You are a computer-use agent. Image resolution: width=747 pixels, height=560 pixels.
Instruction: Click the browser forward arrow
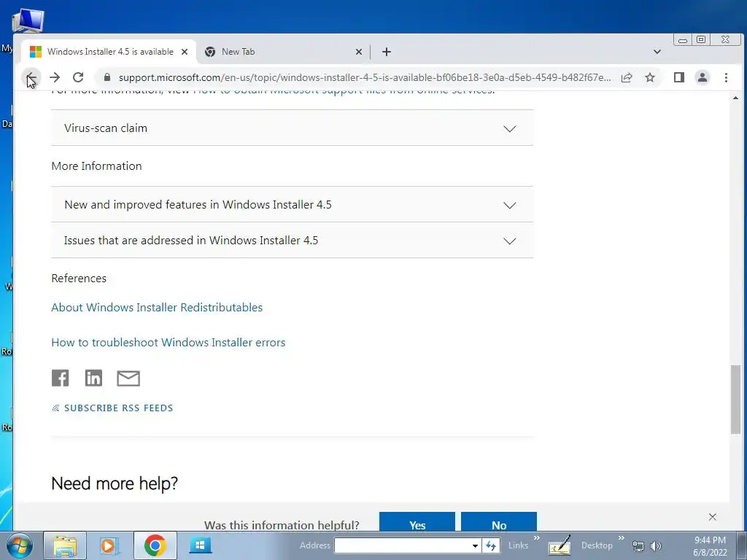click(55, 77)
